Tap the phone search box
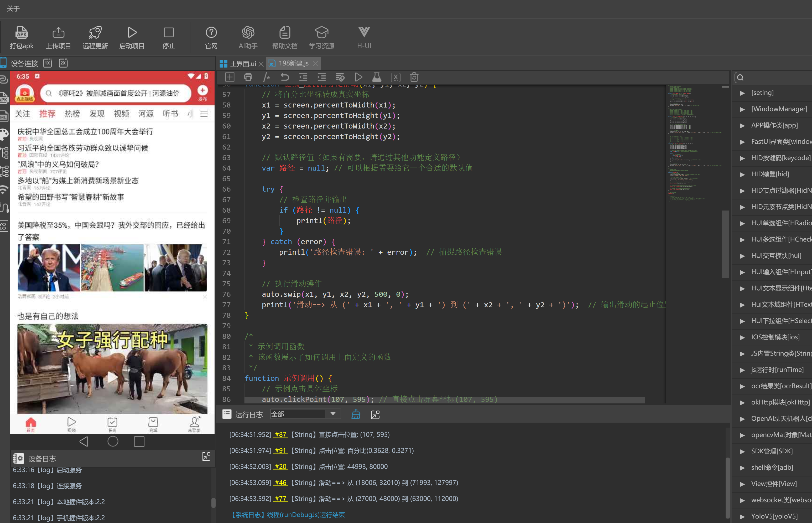The width and height of the screenshot is (812, 523). (116, 93)
